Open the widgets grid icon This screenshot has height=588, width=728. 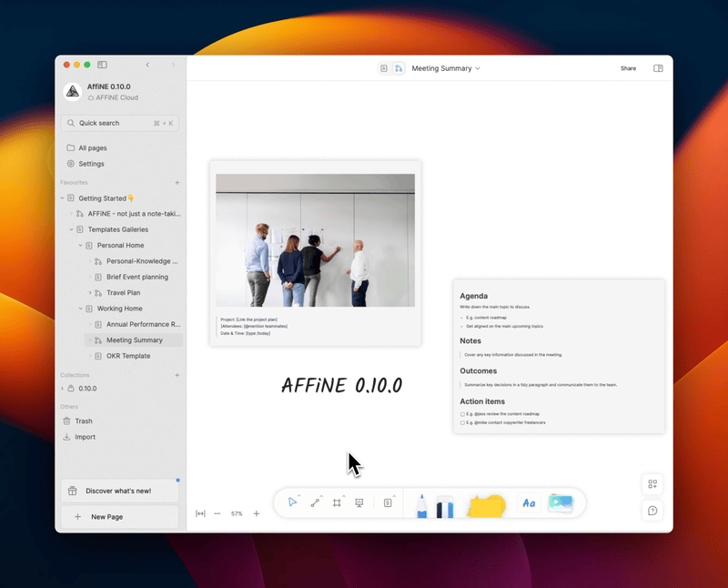tap(652, 484)
